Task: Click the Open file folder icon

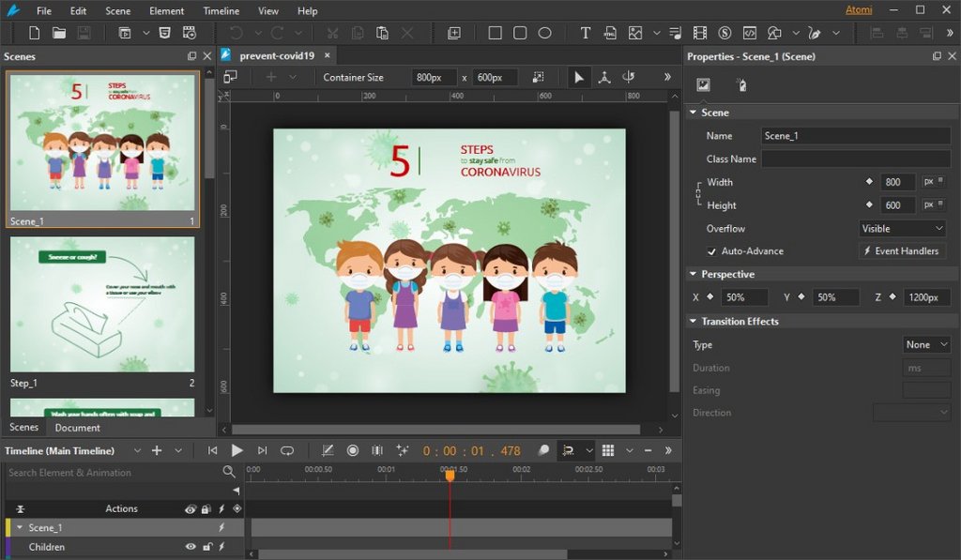Action: click(59, 33)
